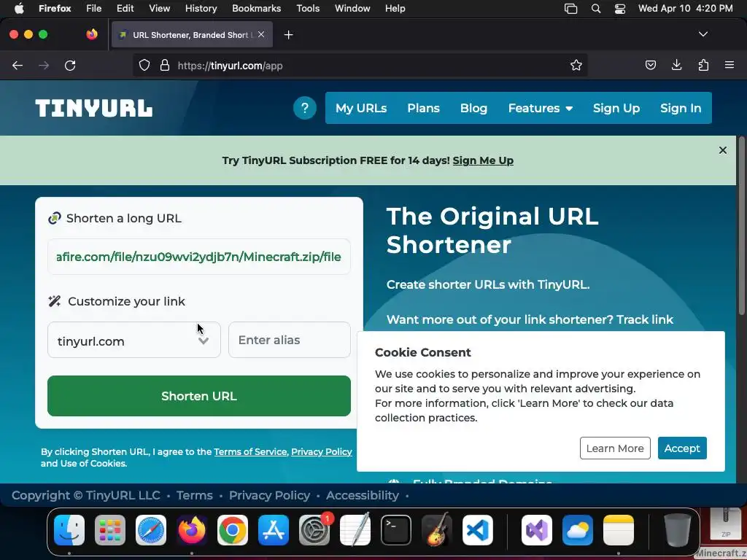
Task: Open the Bookmarks menu
Action: (x=256, y=9)
